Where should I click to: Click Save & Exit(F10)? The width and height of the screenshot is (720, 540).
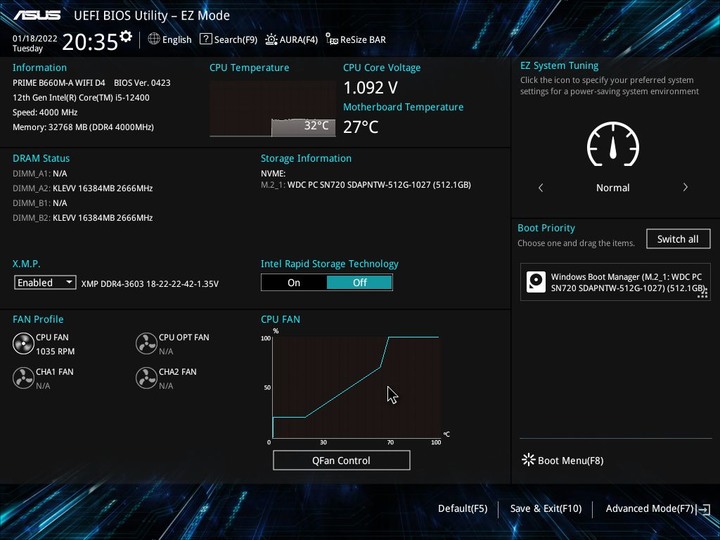pyautogui.click(x=546, y=508)
